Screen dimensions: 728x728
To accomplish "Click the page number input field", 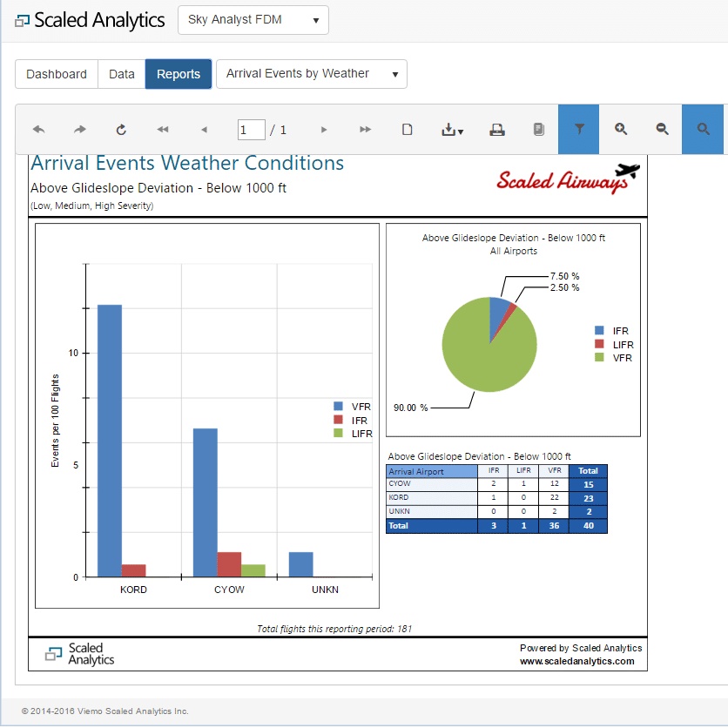I will click(x=252, y=130).
